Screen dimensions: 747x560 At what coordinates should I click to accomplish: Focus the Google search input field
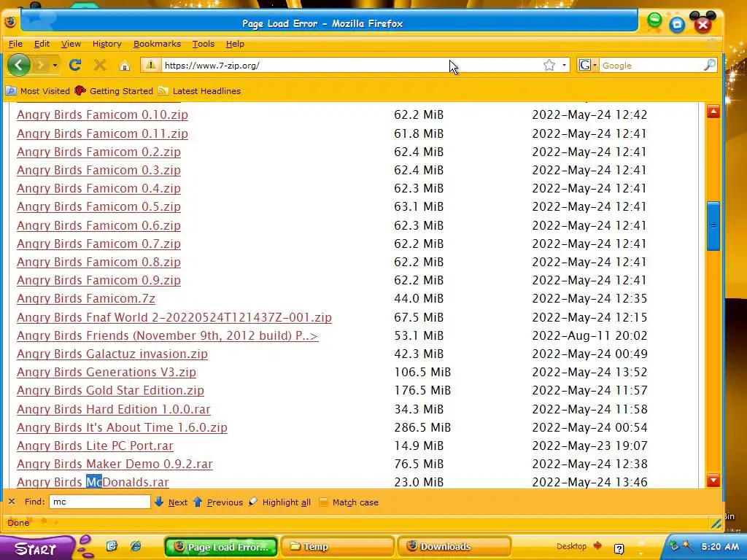tap(651, 65)
